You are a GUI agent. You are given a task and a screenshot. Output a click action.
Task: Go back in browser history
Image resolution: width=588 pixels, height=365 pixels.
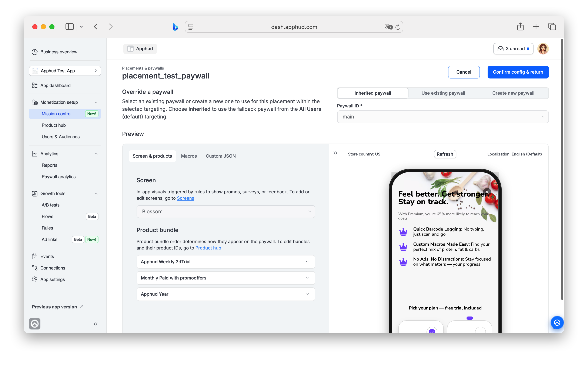pyautogui.click(x=96, y=27)
